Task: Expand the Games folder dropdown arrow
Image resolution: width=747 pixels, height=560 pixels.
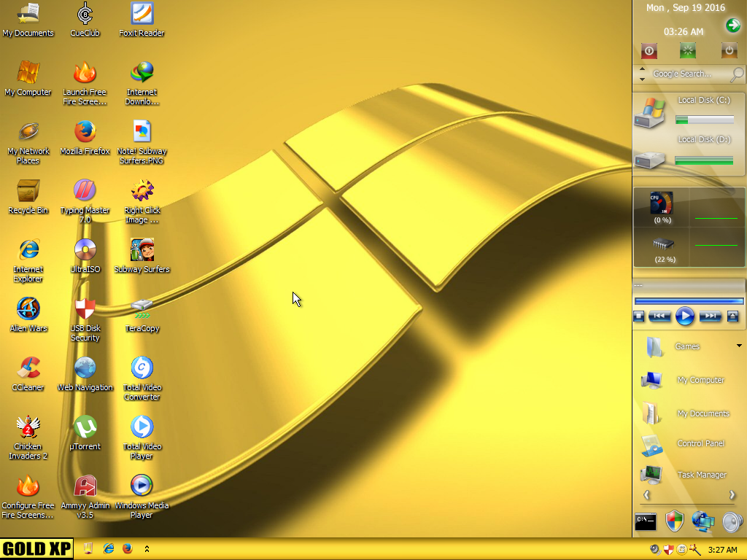Action: coord(738,346)
